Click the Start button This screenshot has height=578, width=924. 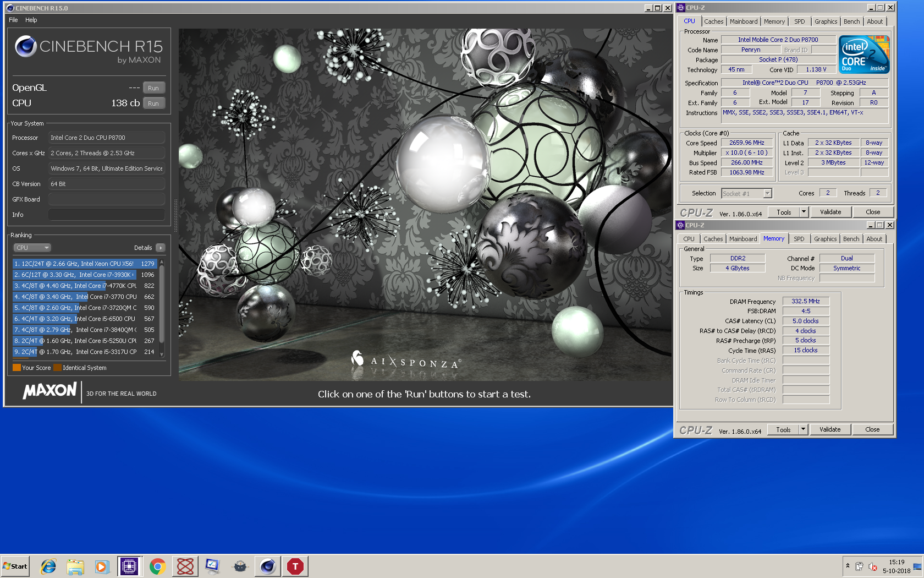point(15,566)
